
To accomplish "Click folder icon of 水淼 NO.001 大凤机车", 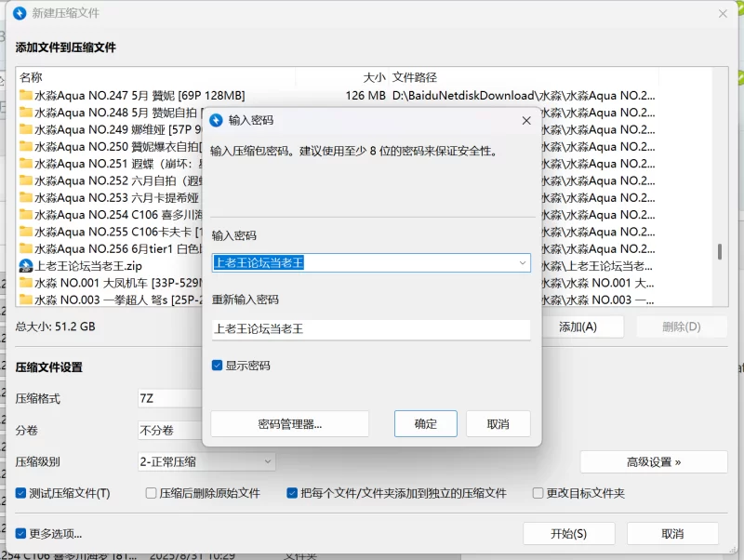I will pyautogui.click(x=26, y=283).
